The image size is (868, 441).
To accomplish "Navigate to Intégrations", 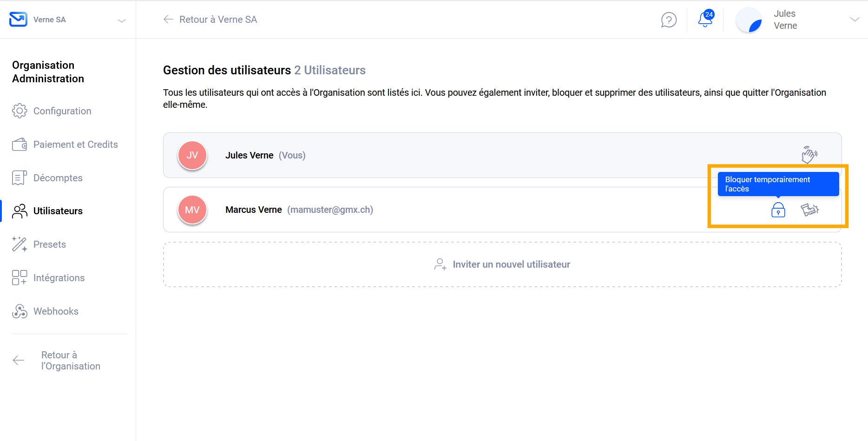I will pos(59,278).
